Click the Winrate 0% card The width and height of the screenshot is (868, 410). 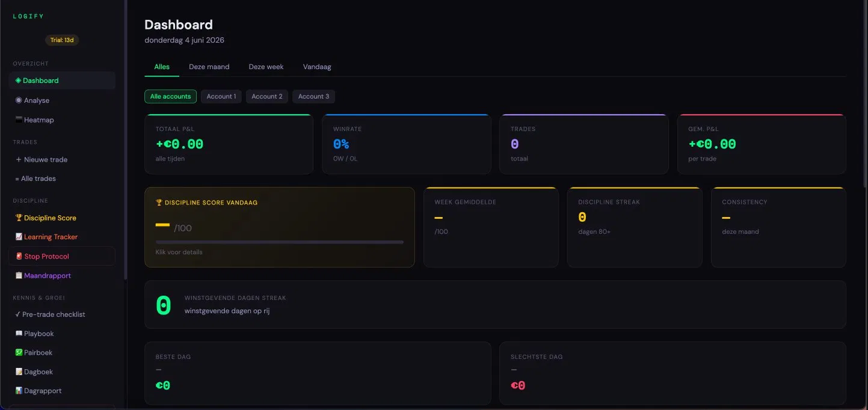pyautogui.click(x=407, y=144)
